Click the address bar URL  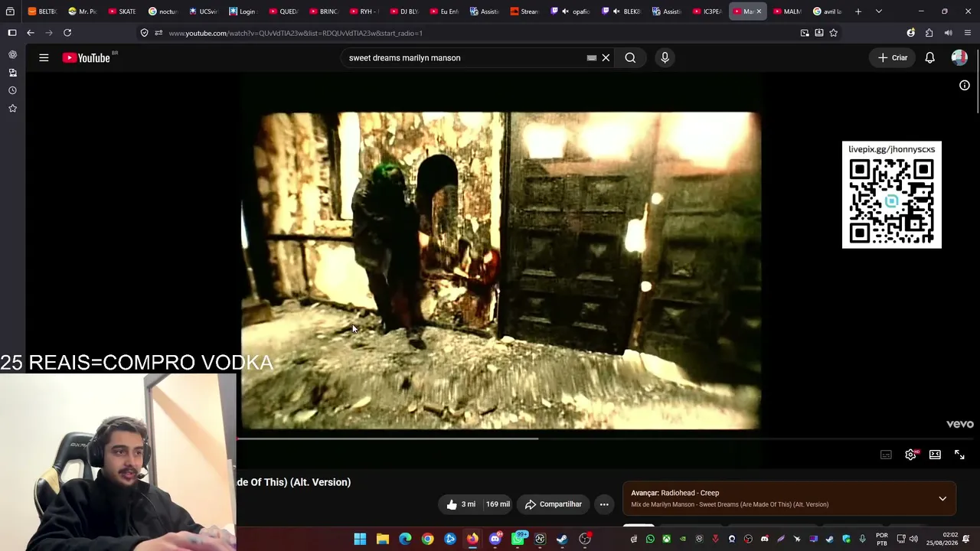296,33
